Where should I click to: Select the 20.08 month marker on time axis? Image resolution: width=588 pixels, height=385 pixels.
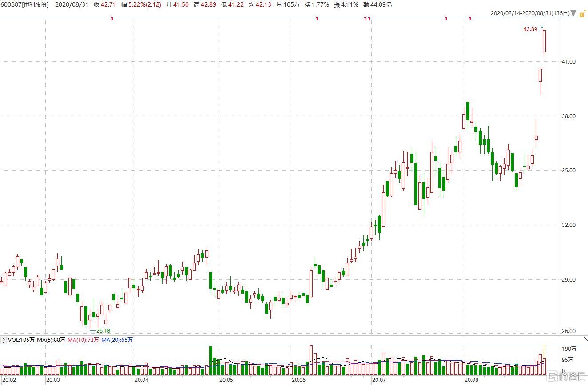[472, 381]
